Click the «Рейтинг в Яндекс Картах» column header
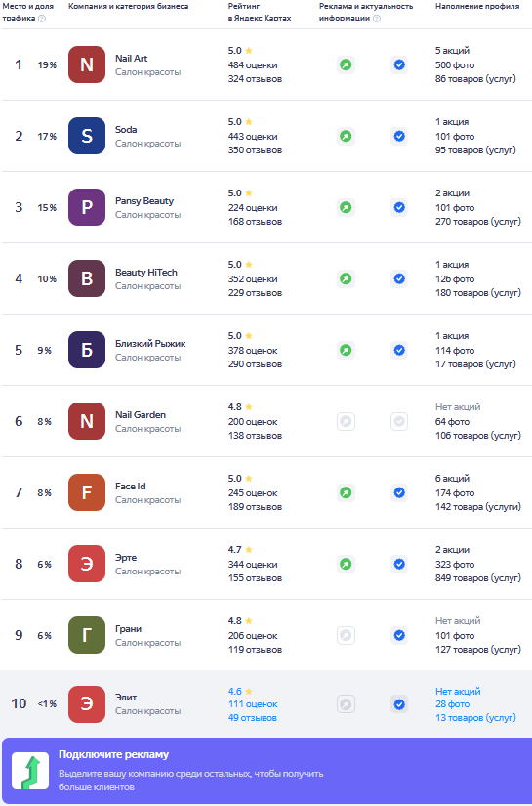Viewport: 532px width, 806px height. (x=260, y=13)
